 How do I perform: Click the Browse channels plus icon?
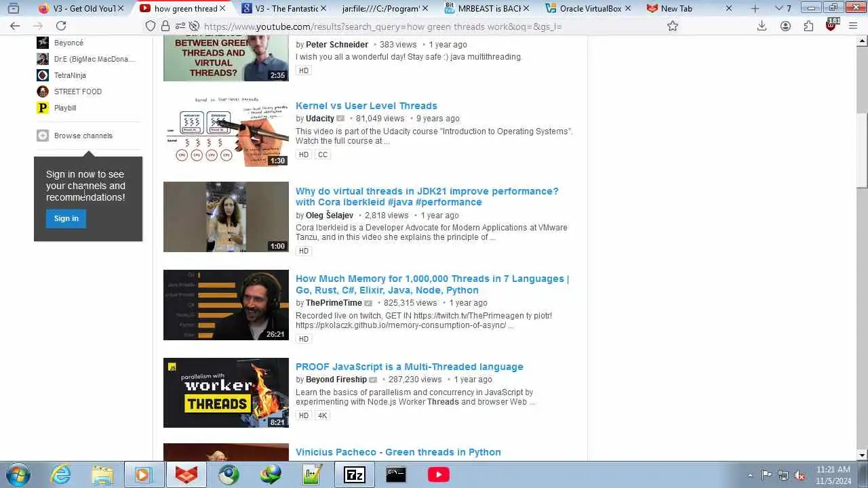pyautogui.click(x=43, y=136)
